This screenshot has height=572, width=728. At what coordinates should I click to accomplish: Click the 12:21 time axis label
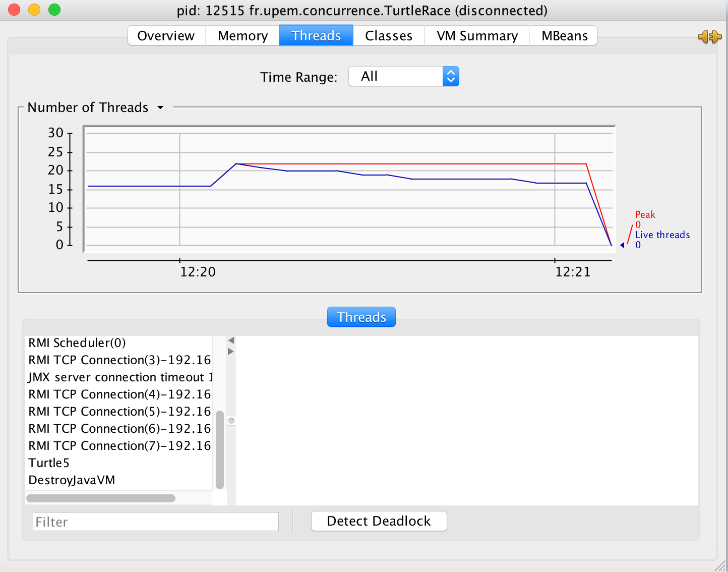click(x=573, y=272)
